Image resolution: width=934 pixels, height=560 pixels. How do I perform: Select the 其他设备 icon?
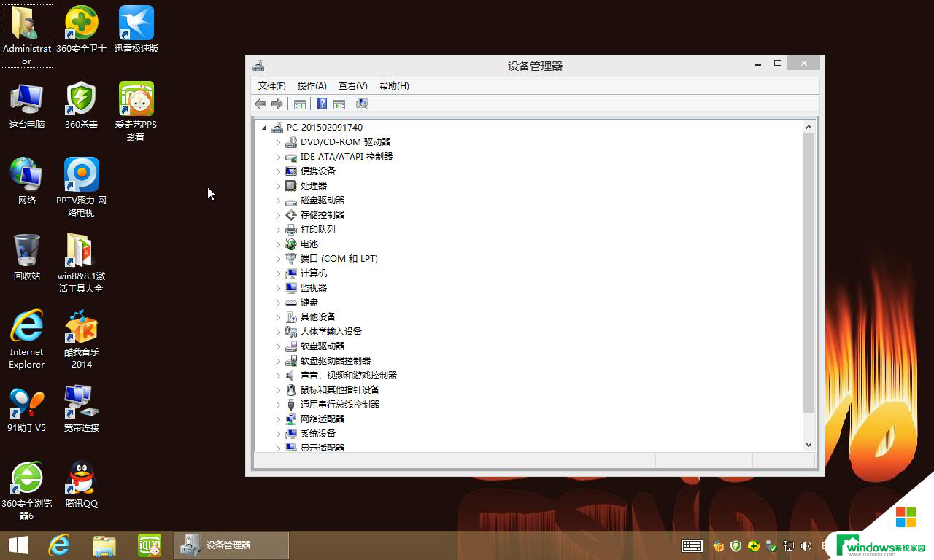click(x=291, y=317)
